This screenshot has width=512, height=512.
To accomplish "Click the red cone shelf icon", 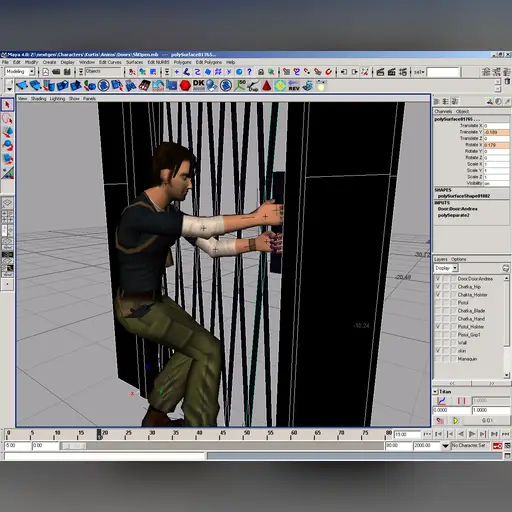I will tap(266, 86).
